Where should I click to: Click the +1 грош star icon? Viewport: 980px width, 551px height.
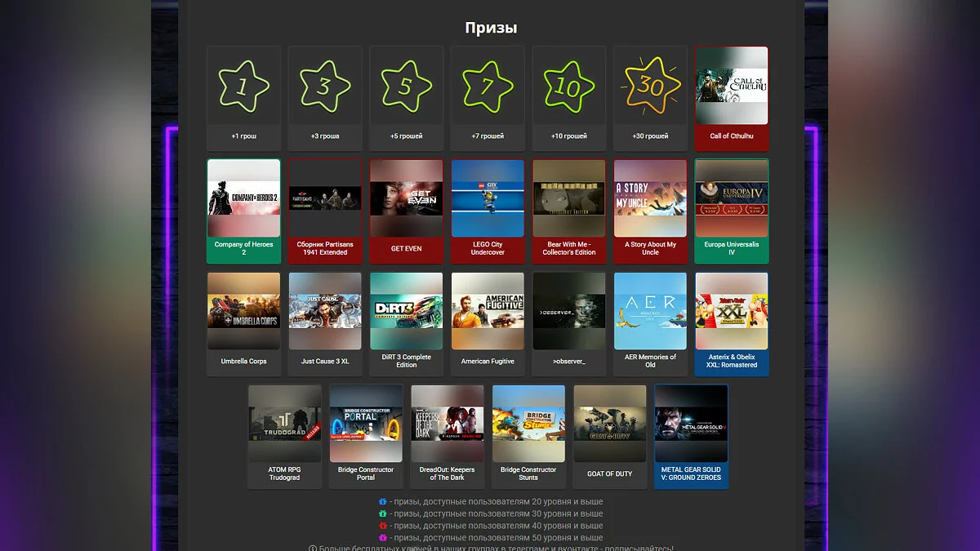coord(243,86)
